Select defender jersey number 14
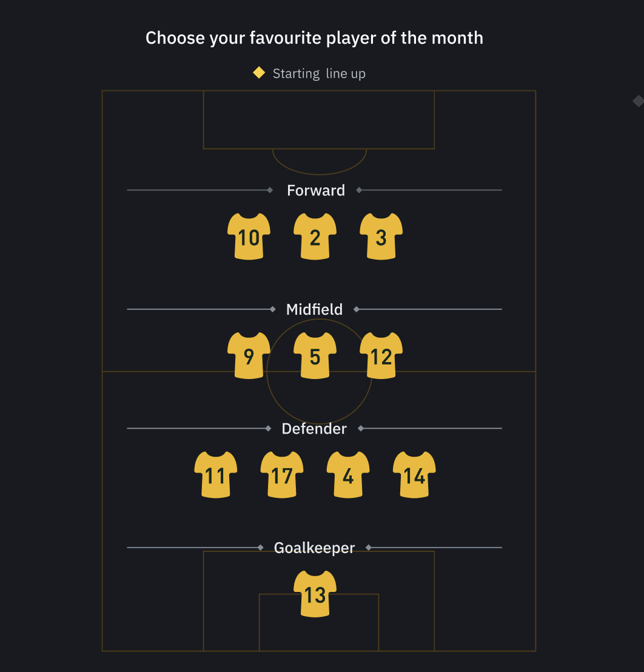The width and height of the screenshot is (644, 672). (414, 475)
